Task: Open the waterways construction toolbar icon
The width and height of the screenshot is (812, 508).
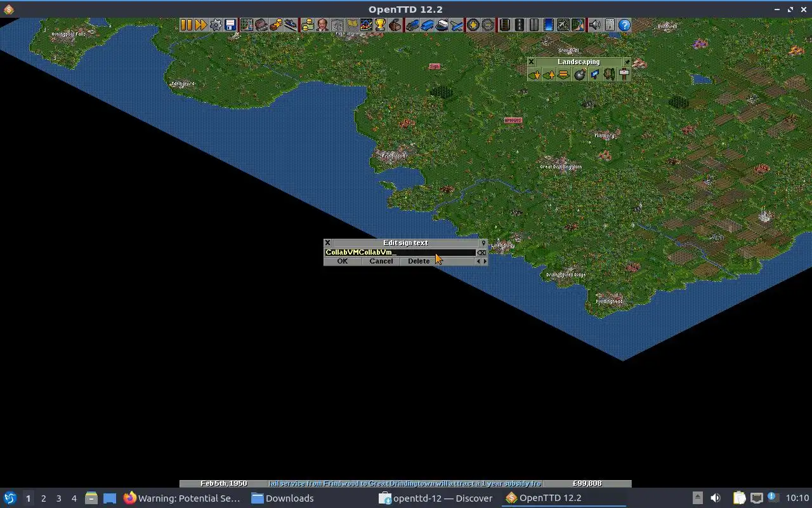Action: point(549,25)
